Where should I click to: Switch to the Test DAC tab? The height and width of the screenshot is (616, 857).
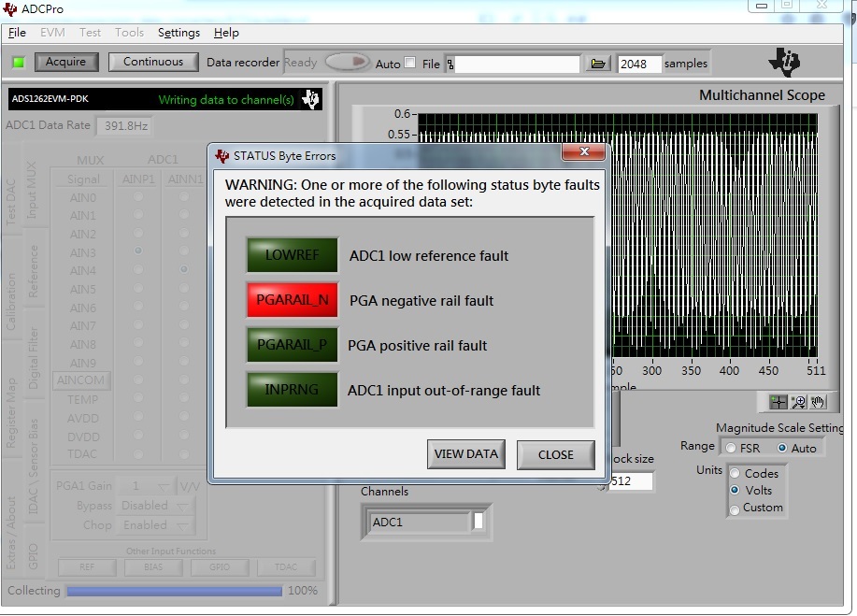pos(11,202)
